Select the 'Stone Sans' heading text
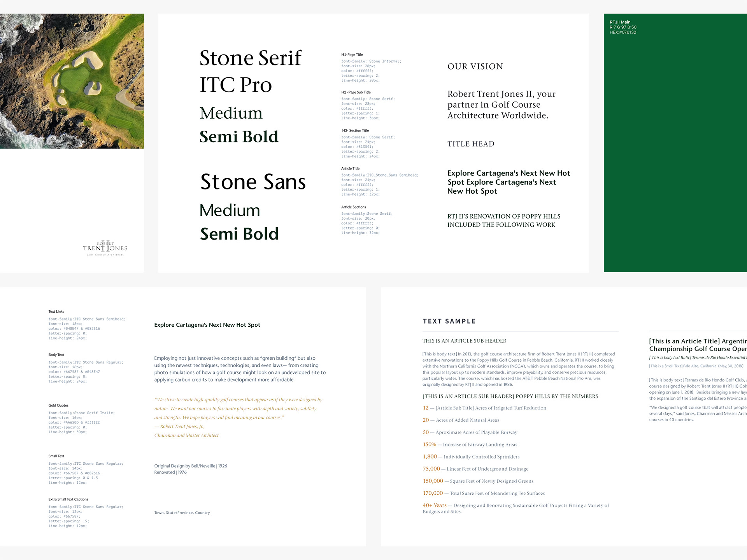This screenshot has height=560, width=747. click(253, 182)
